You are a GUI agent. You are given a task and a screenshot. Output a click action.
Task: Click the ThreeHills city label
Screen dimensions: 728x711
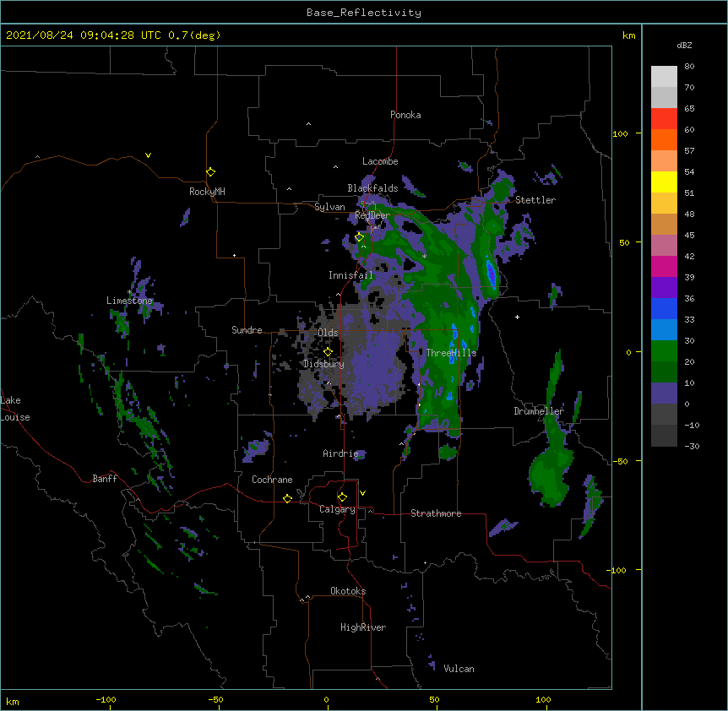[x=451, y=353]
